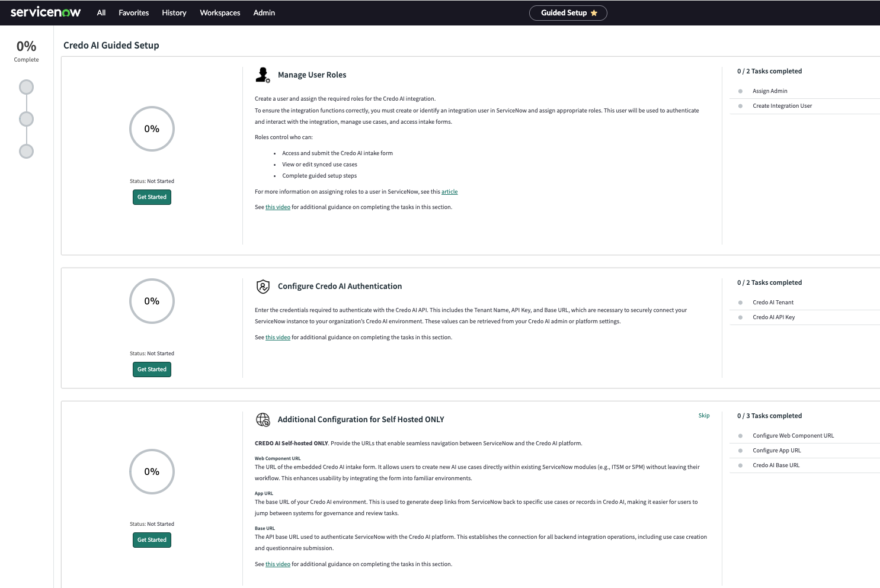This screenshot has width=880, height=588.
Task: Open the Admin menu
Action: click(264, 12)
